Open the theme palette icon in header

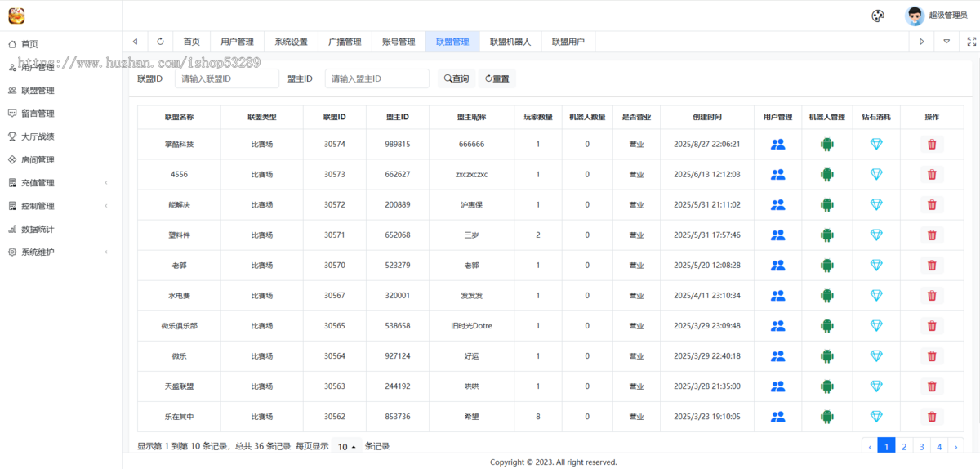[878, 16]
